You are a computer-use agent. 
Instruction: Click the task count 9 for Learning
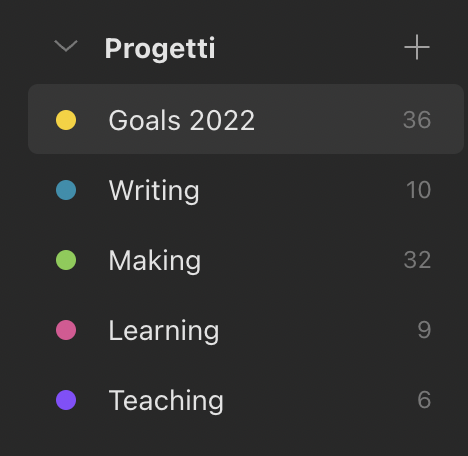[x=424, y=330]
